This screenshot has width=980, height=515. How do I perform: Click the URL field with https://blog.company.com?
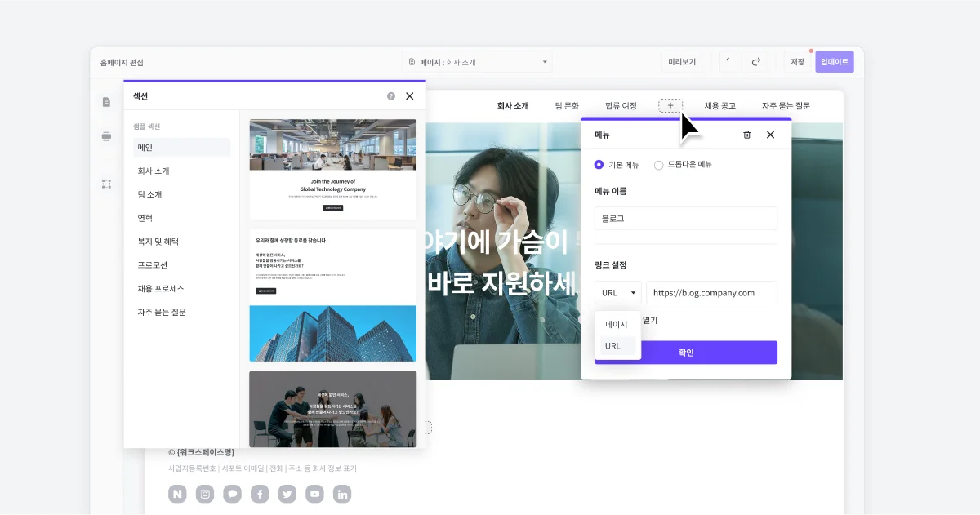tap(711, 292)
